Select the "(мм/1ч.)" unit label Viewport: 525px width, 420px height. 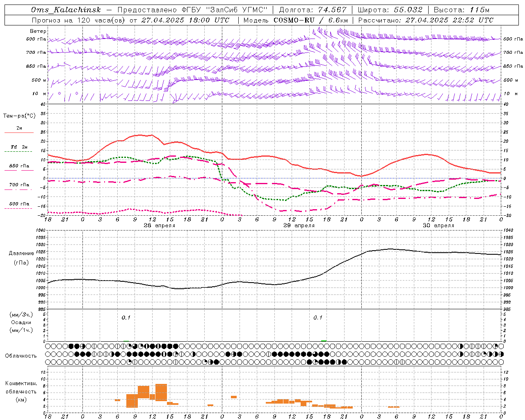click(21, 330)
